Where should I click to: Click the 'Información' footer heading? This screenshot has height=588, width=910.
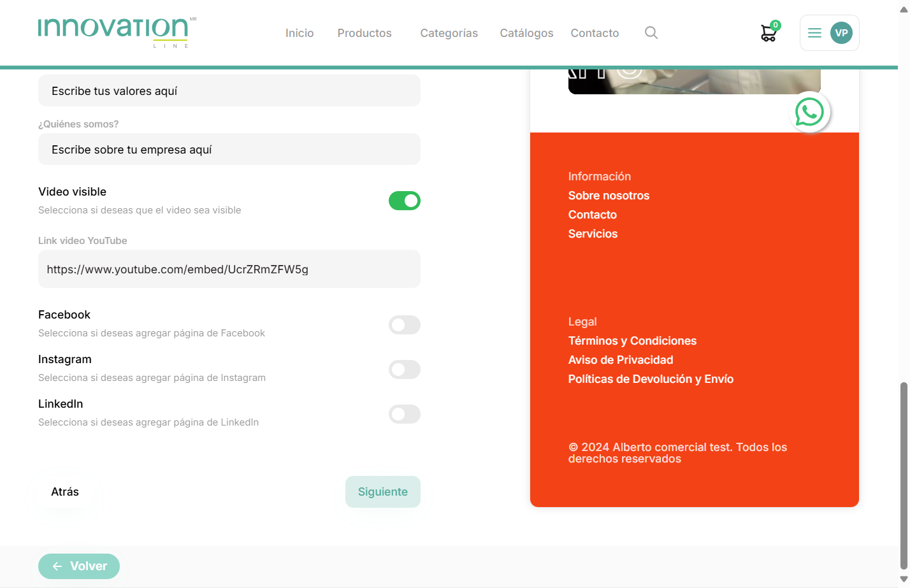[600, 176]
